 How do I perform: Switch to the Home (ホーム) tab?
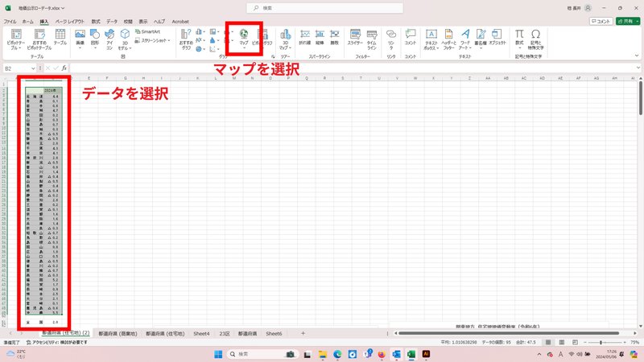(28, 22)
